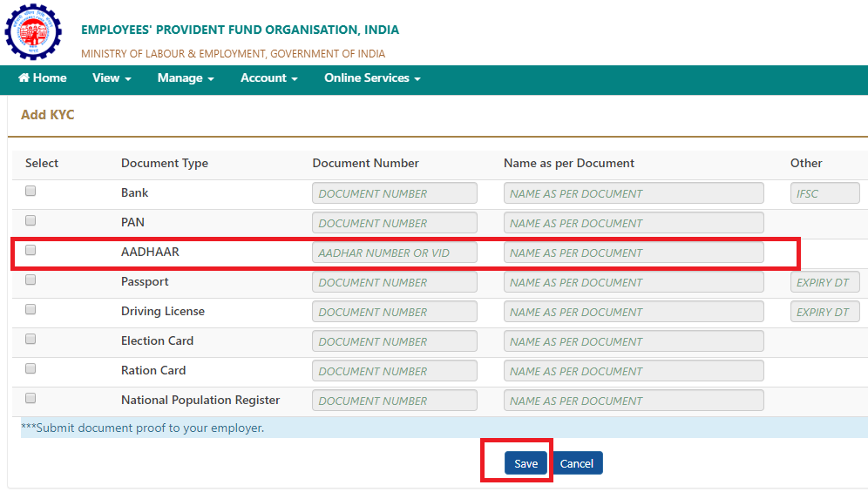
Task: Click the Driving License expiry date field
Action: coord(824,312)
